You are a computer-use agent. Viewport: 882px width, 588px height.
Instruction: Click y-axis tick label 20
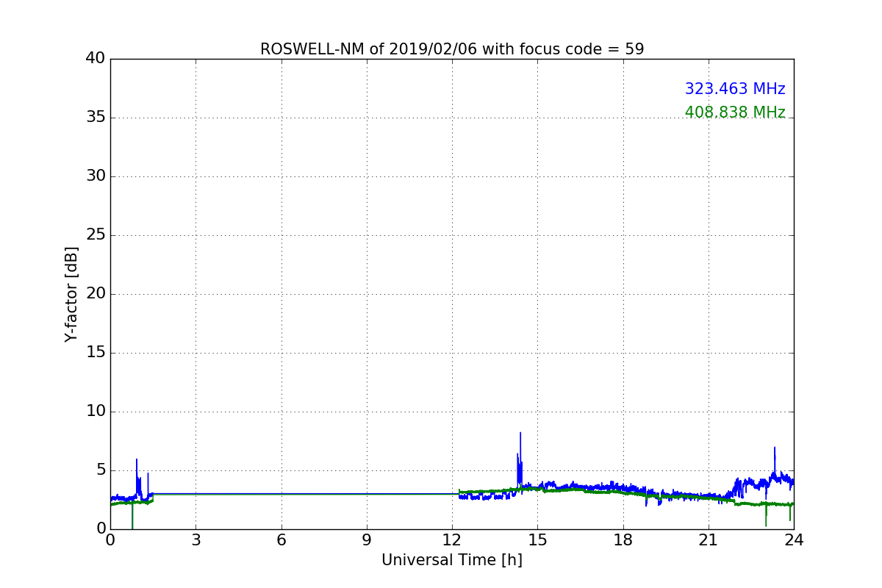96,294
